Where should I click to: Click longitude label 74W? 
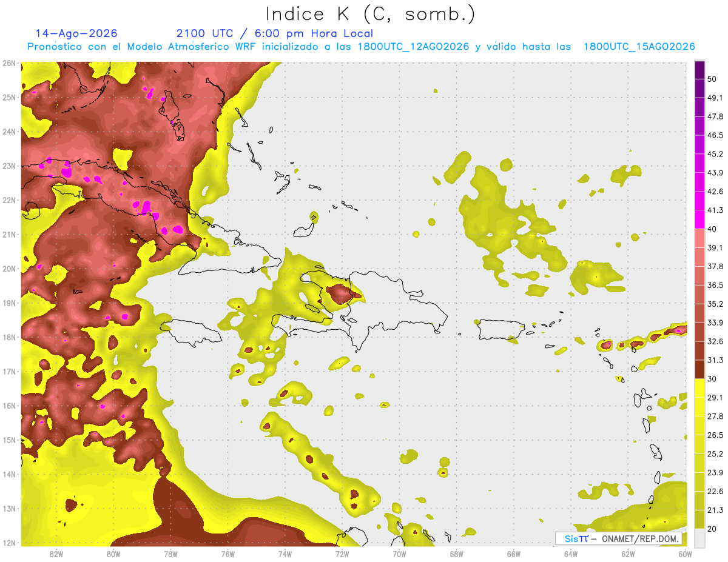[285, 554]
